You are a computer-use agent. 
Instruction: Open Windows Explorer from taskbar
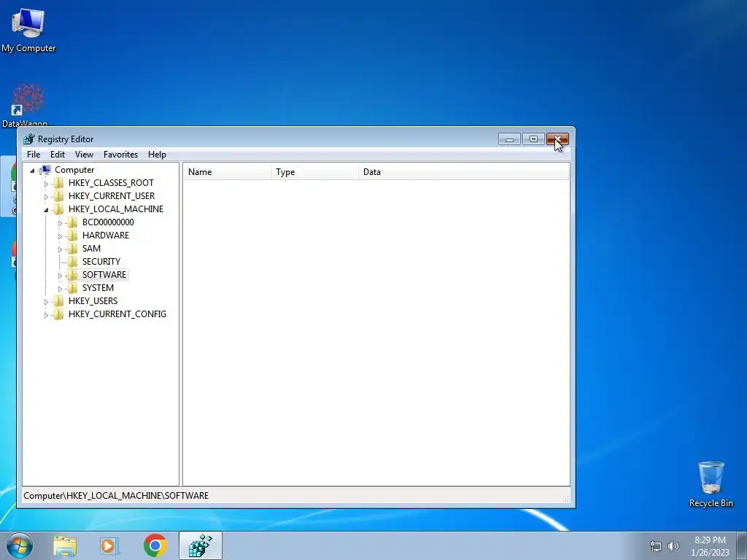click(x=65, y=545)
